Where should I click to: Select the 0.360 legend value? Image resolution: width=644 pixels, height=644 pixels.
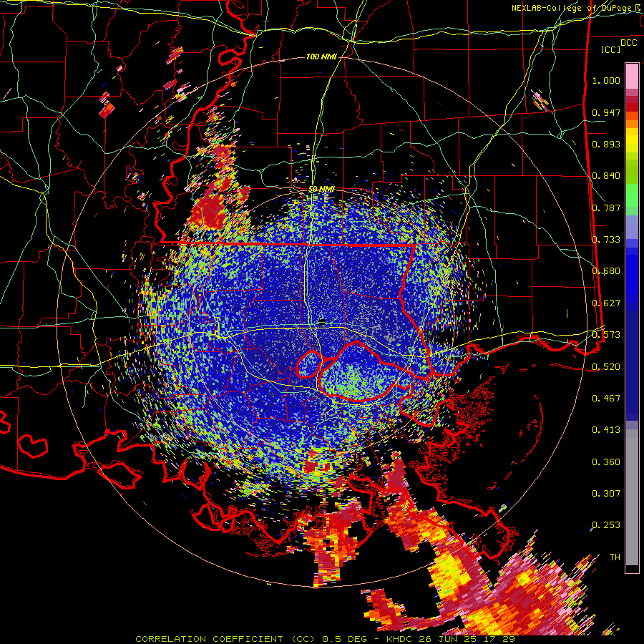point(606,462)
